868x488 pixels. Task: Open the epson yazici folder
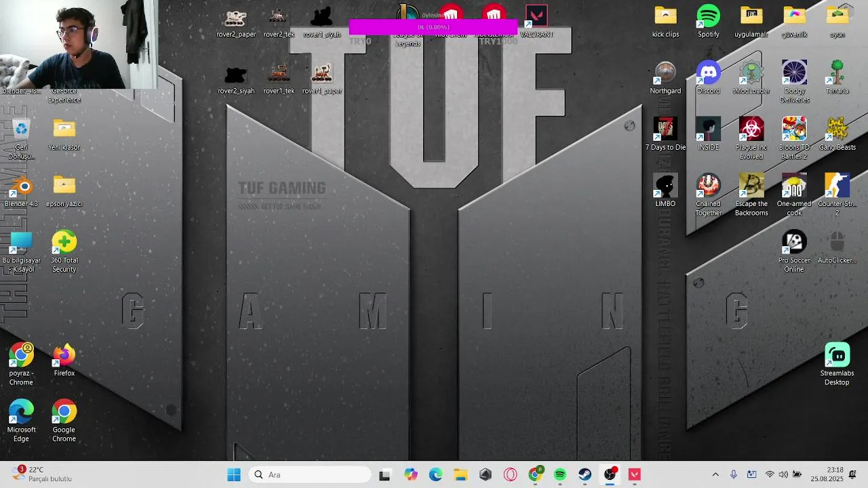[64, 191]
